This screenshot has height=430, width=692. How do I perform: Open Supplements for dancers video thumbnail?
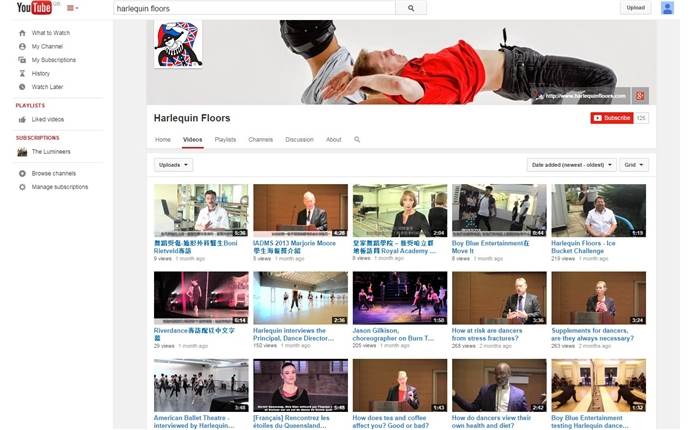click(x=598, y=298)
